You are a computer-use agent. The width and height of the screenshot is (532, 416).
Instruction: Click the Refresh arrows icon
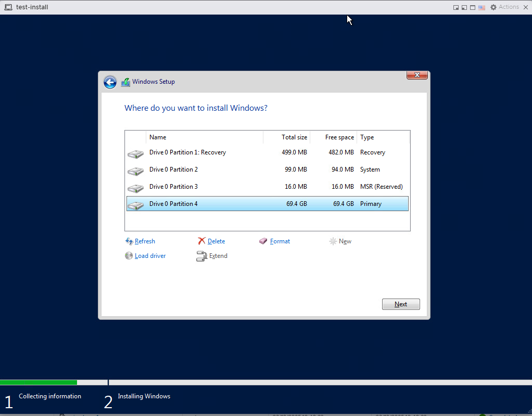(x=129, y=241)
